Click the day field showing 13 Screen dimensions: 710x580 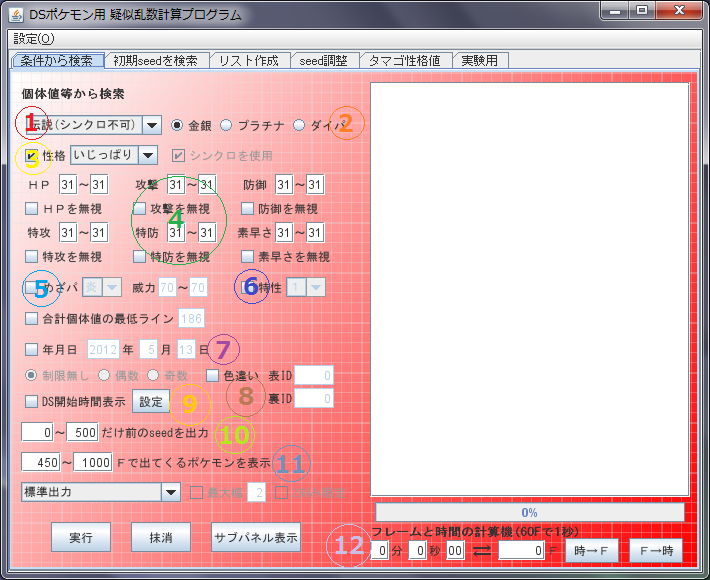[186, 350]
